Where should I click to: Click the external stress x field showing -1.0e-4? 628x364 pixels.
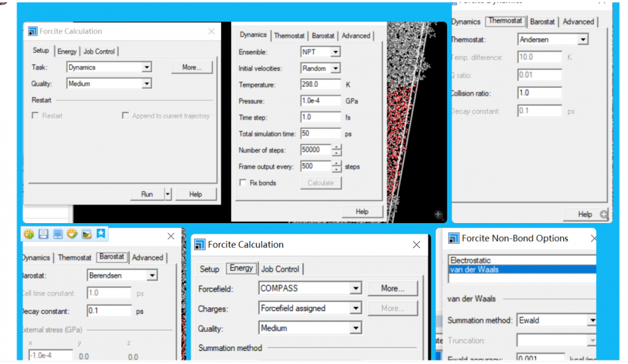51,355
